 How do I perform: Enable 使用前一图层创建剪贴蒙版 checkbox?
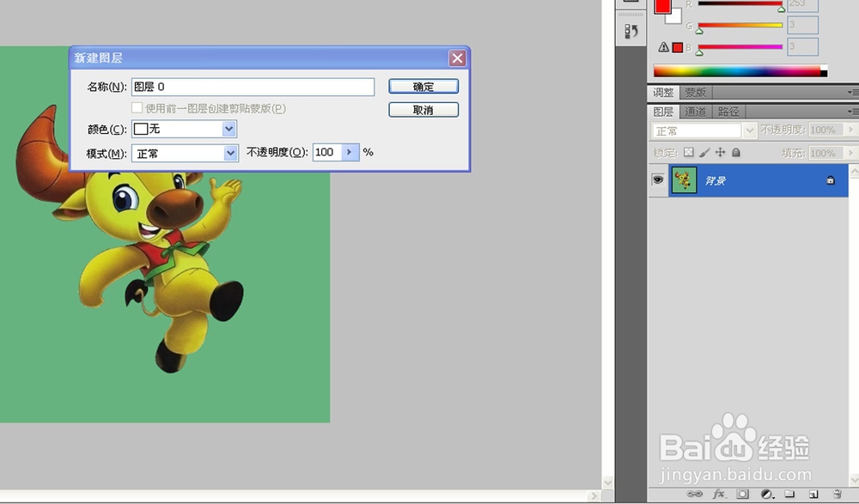(137, 108)
